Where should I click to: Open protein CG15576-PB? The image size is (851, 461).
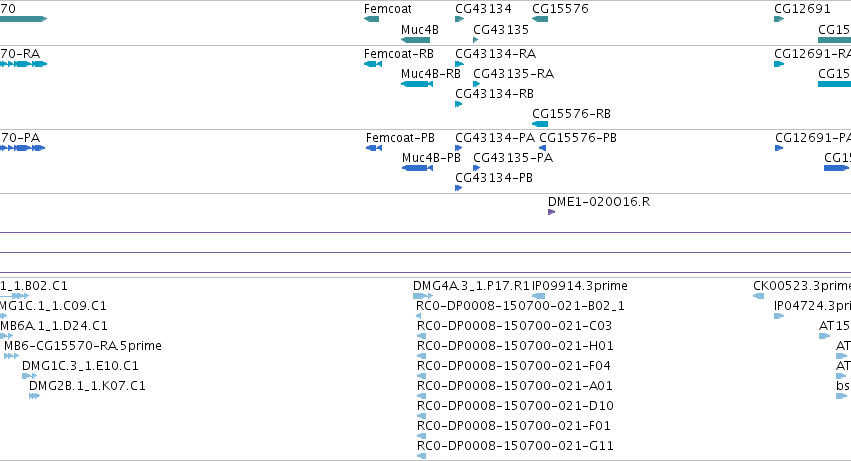[x=577, y=138]
